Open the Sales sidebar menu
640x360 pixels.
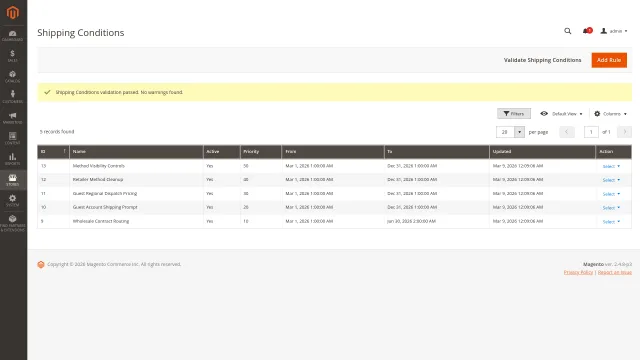tap(13, 56)
